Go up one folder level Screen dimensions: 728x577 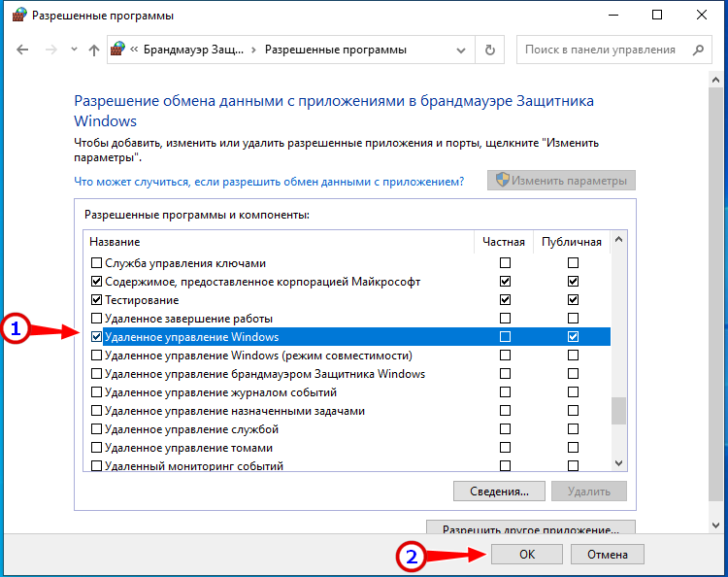pyautogui.click(x=94, y=50)
